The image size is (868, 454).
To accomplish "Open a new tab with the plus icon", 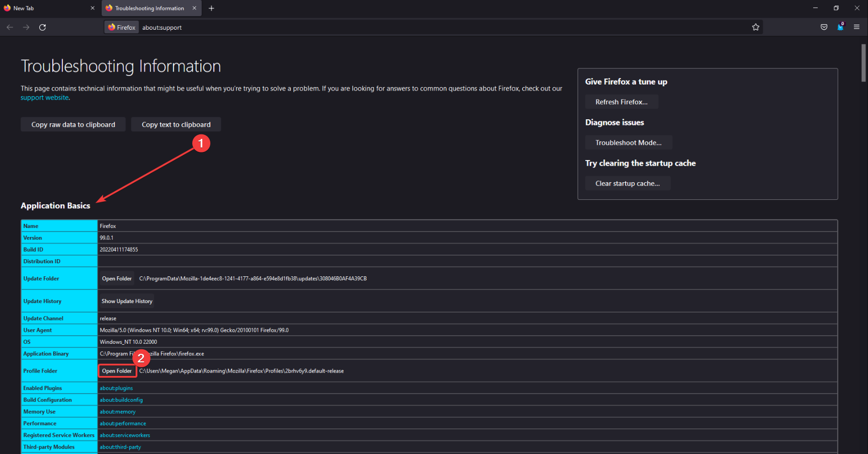I will coord(211,8).
